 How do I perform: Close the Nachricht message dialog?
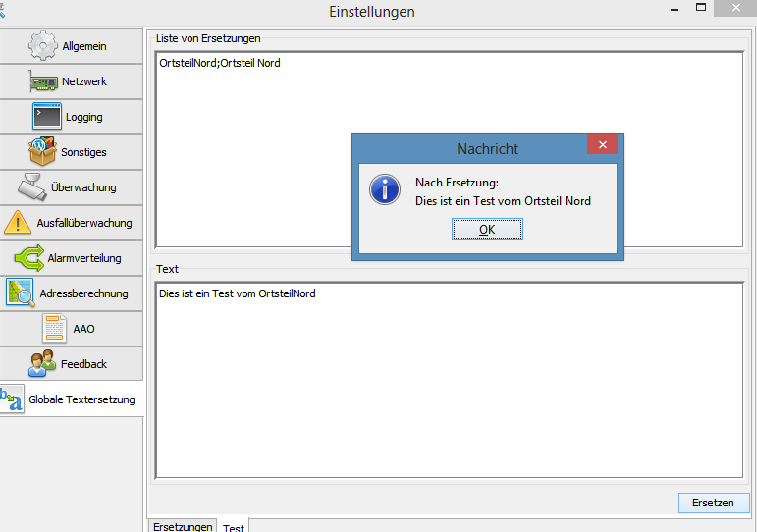[602, 145]
